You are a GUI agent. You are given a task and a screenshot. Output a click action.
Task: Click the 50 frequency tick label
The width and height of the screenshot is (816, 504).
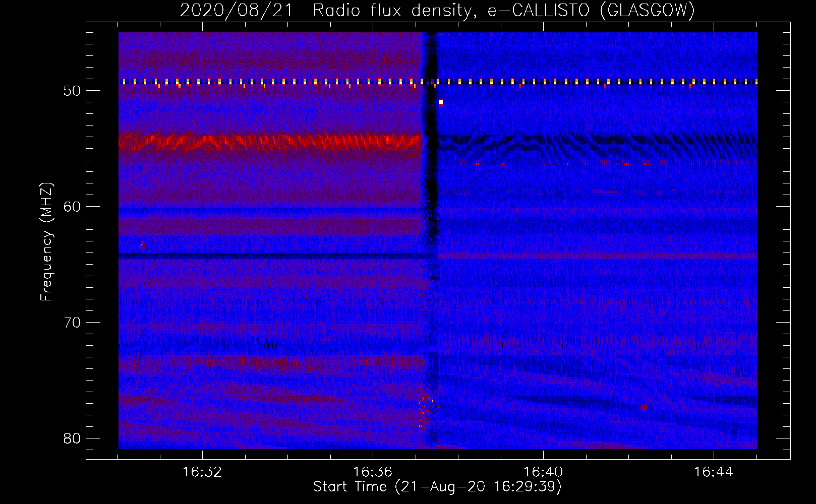(x=72, y=91)
